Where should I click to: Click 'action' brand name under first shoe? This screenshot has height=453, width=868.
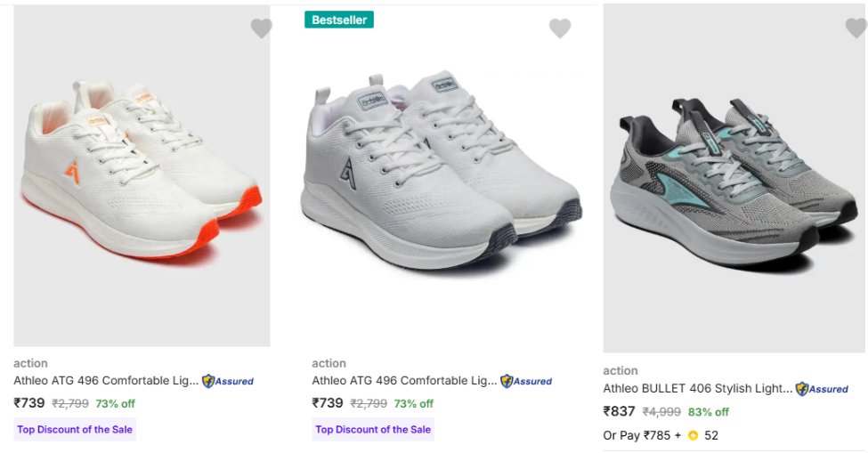[x=30, y=363]
